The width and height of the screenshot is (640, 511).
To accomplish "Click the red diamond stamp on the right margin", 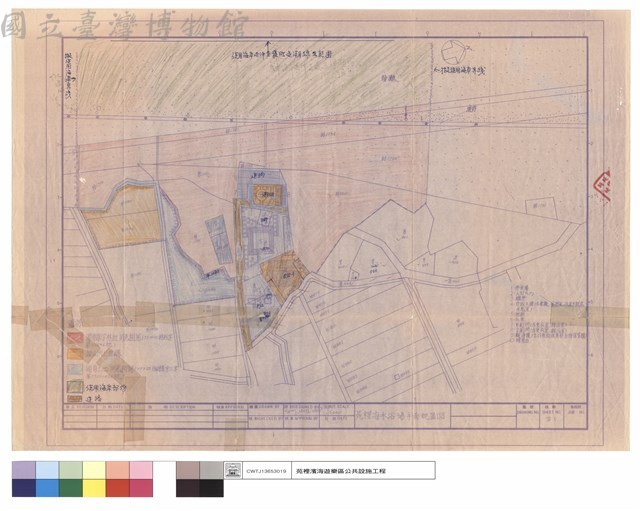I will click(603, 186).
